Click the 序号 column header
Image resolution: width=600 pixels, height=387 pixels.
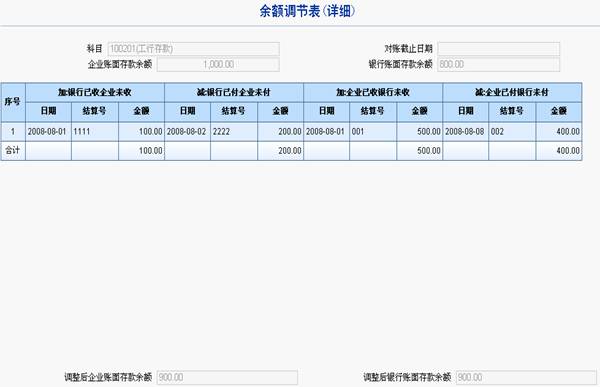coord(13,102)
